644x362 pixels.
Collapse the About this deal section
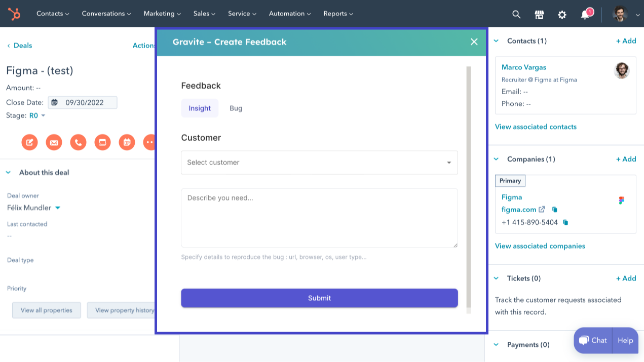(9, 173)
